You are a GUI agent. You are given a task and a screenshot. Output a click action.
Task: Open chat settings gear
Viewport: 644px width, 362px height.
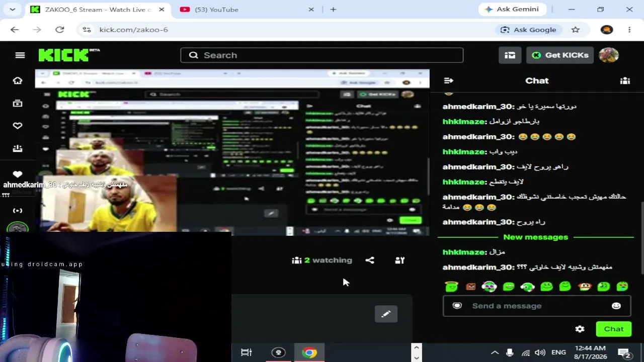pos(580,329)
